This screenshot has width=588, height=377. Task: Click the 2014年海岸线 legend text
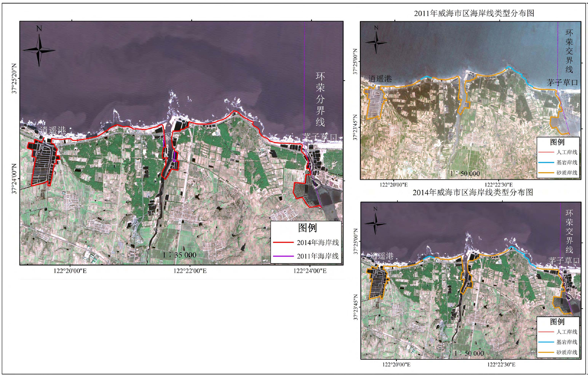(x=318, y=243)
